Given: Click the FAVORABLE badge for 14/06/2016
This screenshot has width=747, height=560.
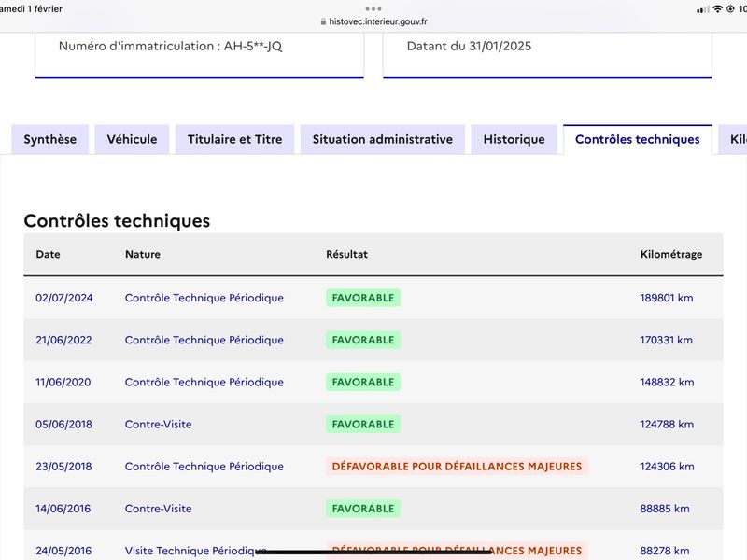Looking at the screenshot, I should click(x=363, y=509).
